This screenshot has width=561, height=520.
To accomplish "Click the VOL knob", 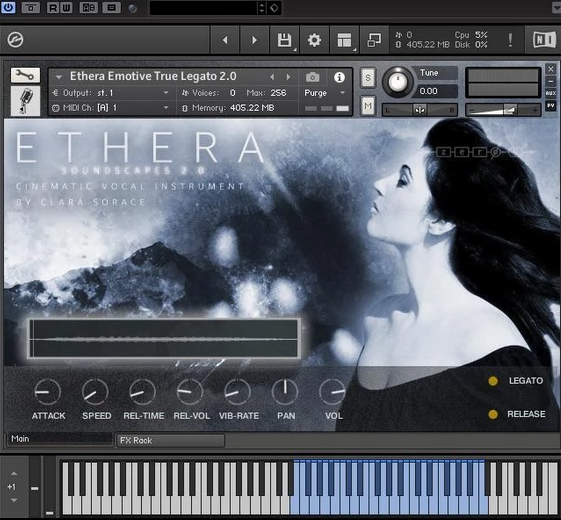I will point(332,392).
